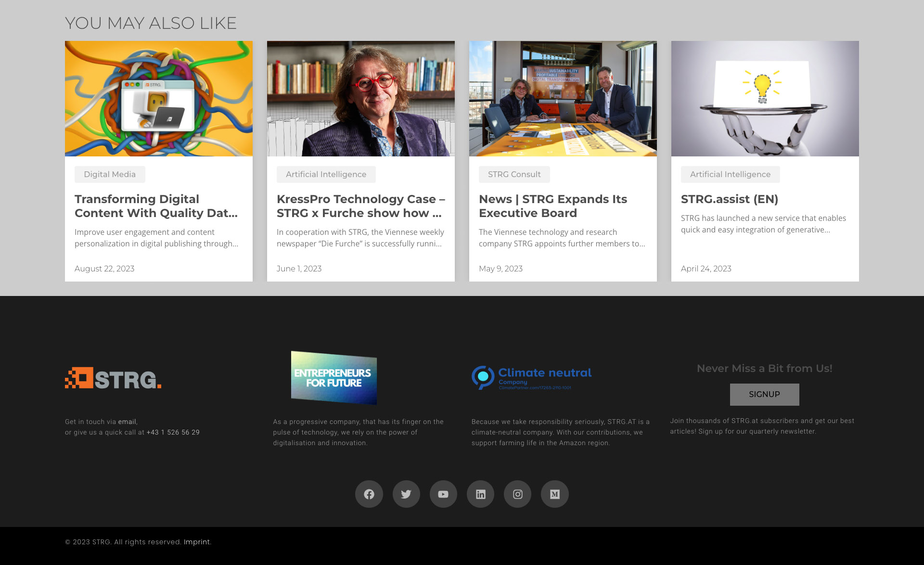This screenshot has height=565, width=924.
Task: Click the April 24, 2023 date text
Action: tap(706, 269)
